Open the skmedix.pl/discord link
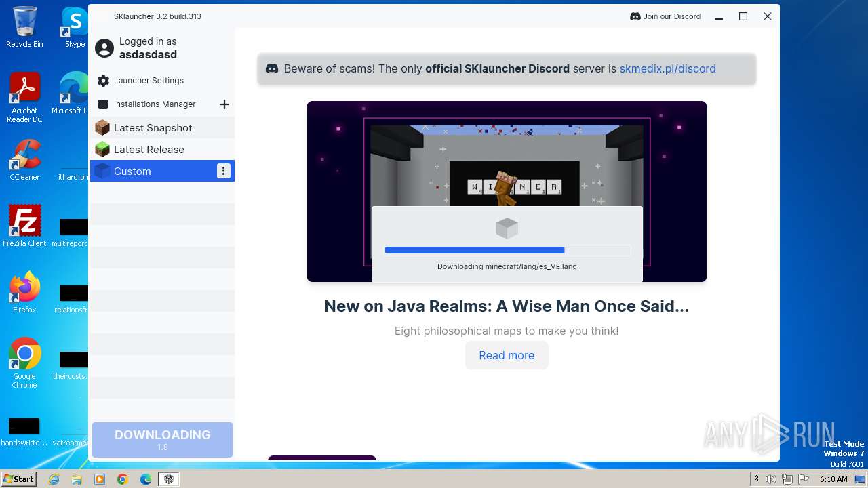Image resolution: width=868 pixels, height=488 pixels. (667, 68)
